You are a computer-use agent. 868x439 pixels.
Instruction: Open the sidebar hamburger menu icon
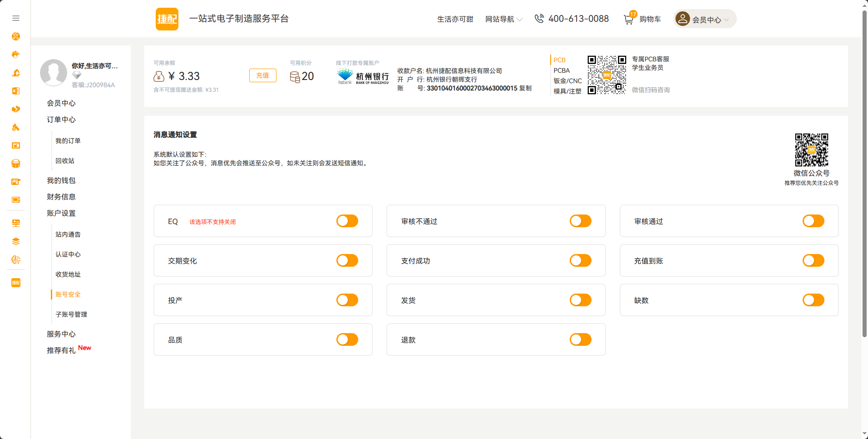(15, 18)
